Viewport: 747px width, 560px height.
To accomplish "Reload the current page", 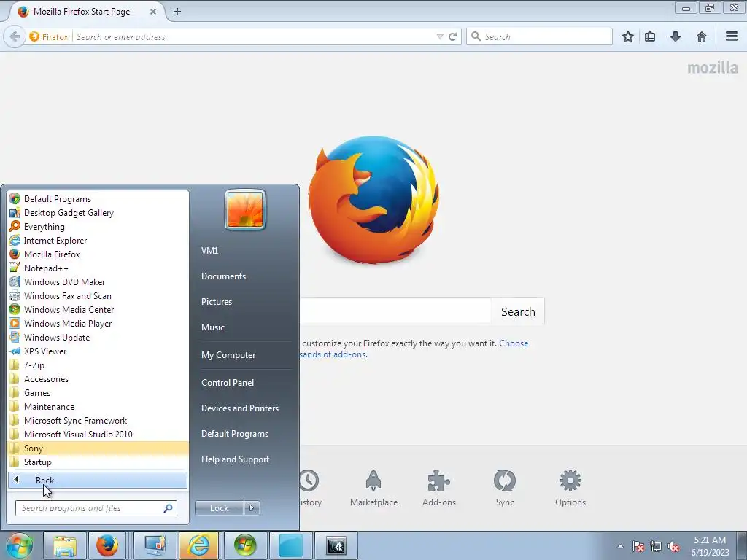I will pos(452,36).
